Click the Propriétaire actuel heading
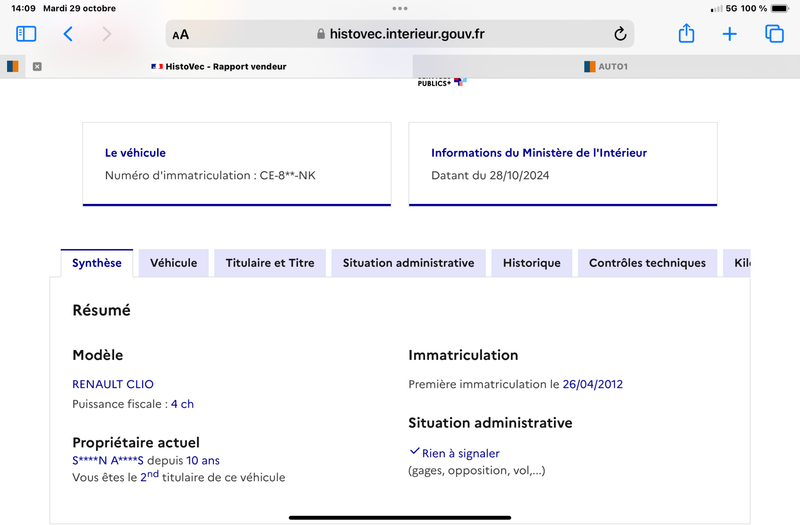Viewport: 800px width, 525px height. click(x=136, y=442)
